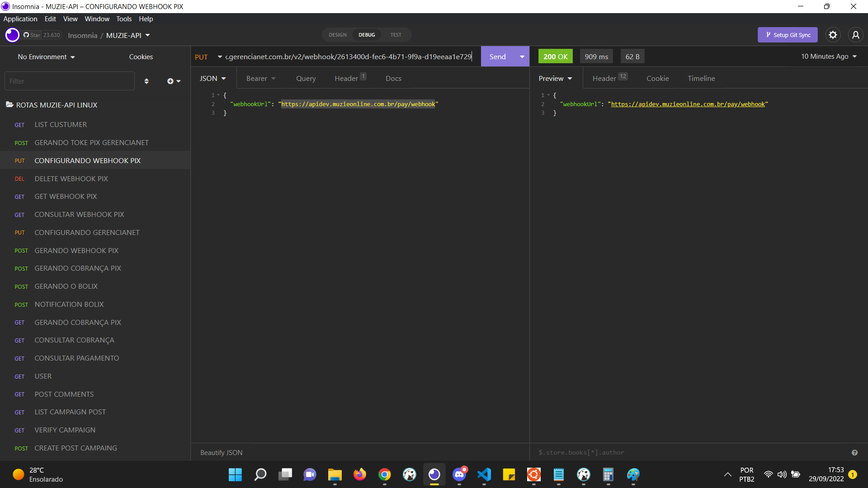Open the response Cookie tab

657,78
